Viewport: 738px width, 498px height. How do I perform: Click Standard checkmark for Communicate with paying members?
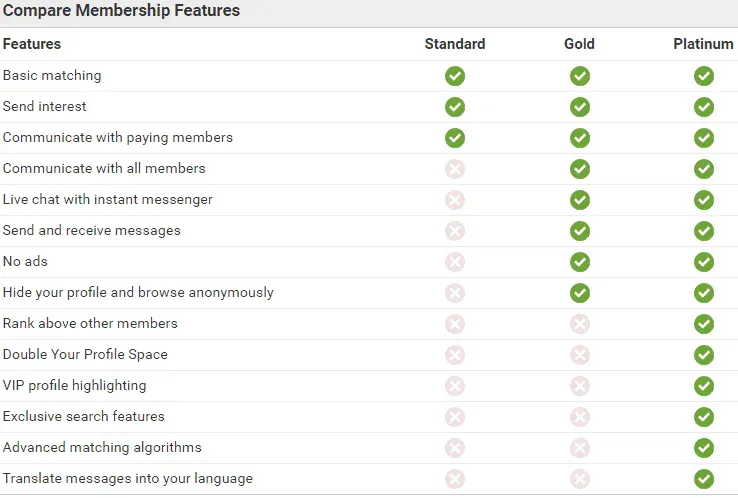point(455,138)
